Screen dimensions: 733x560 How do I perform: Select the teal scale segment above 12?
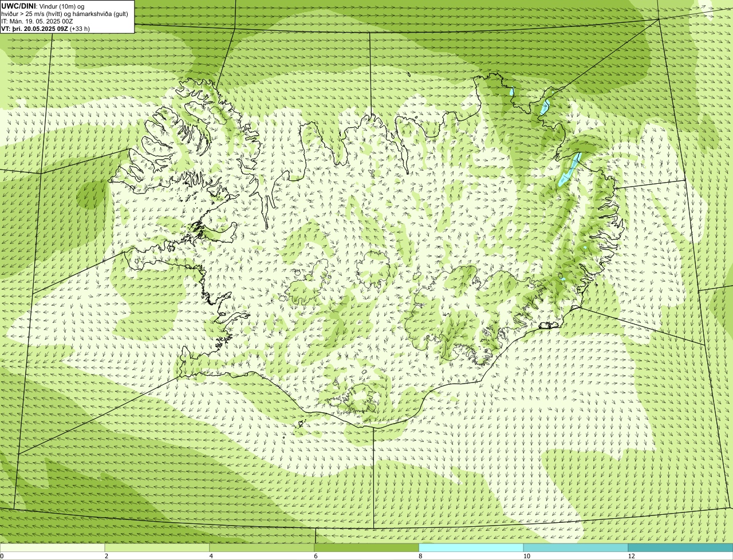click(x=681, y=548)
